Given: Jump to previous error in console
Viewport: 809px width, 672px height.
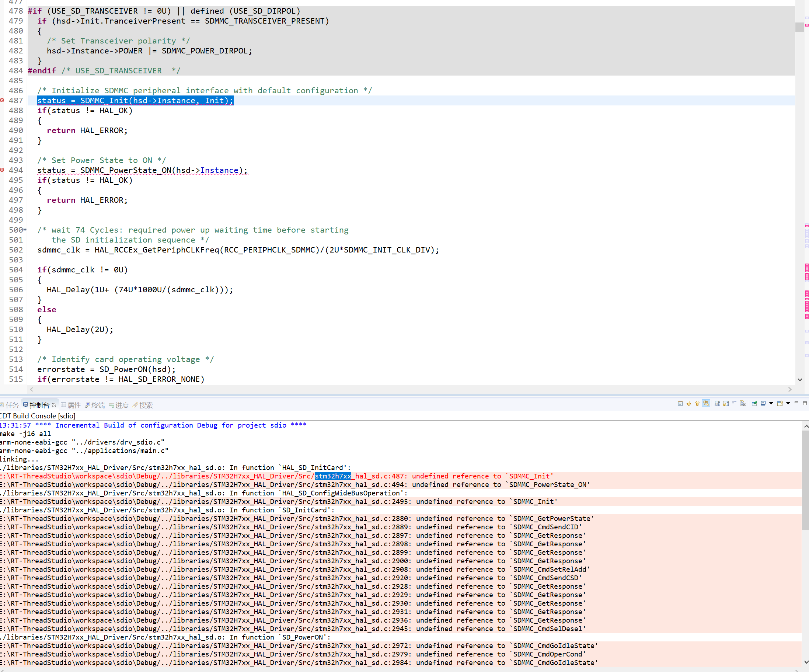Looking at the screenshot, I should [697, 403].
